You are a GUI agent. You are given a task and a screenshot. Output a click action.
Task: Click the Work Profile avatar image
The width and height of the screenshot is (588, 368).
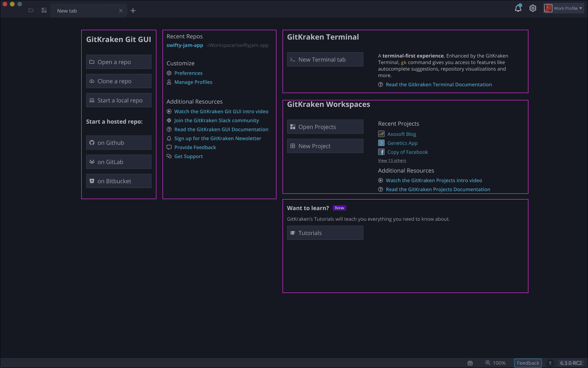pyautogui.click(x=548, y=8)
